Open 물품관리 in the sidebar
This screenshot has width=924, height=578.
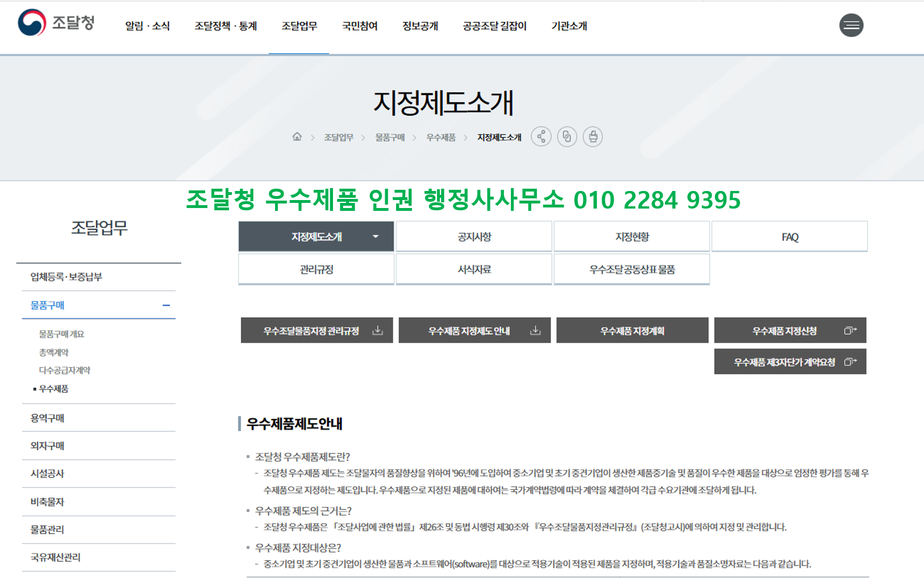[x=99, y=530]
